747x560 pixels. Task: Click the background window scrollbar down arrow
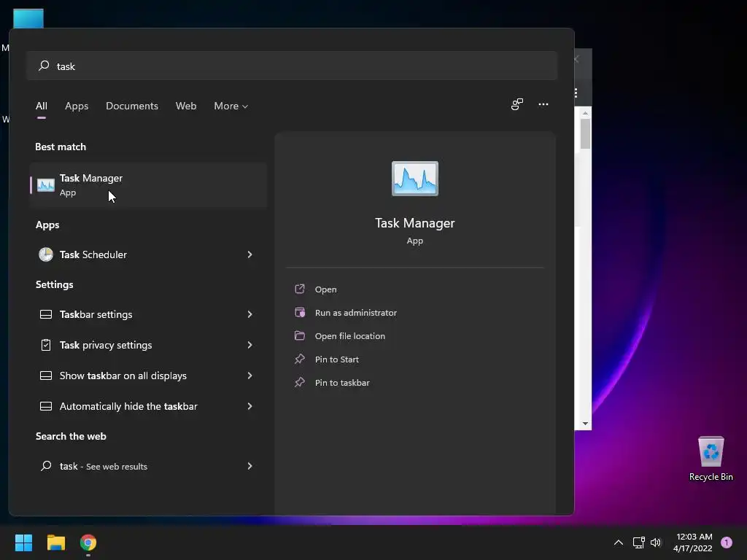(x=585, y=424)
